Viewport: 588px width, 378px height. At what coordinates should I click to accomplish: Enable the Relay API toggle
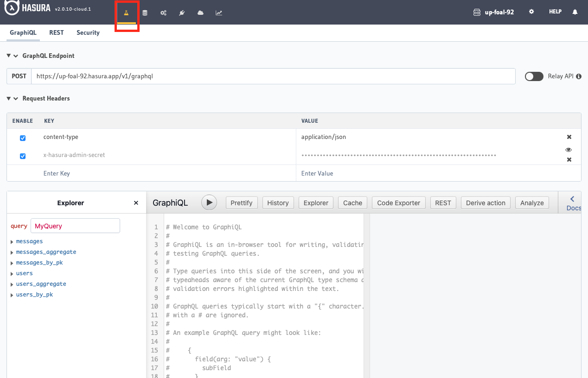[534, 76]
